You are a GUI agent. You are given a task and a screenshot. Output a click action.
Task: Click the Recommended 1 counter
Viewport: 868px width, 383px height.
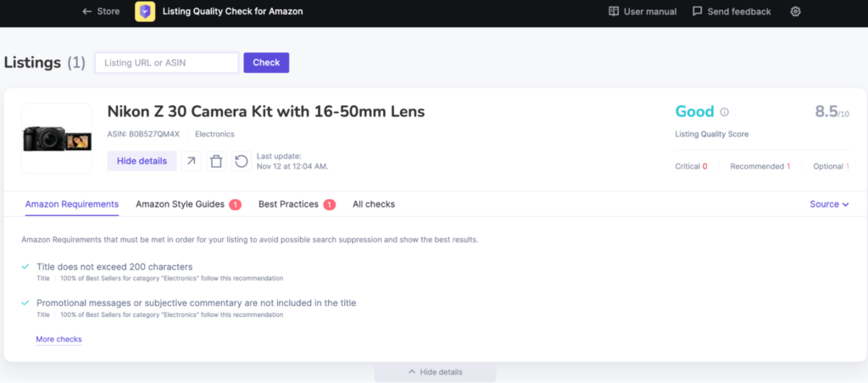760,166
